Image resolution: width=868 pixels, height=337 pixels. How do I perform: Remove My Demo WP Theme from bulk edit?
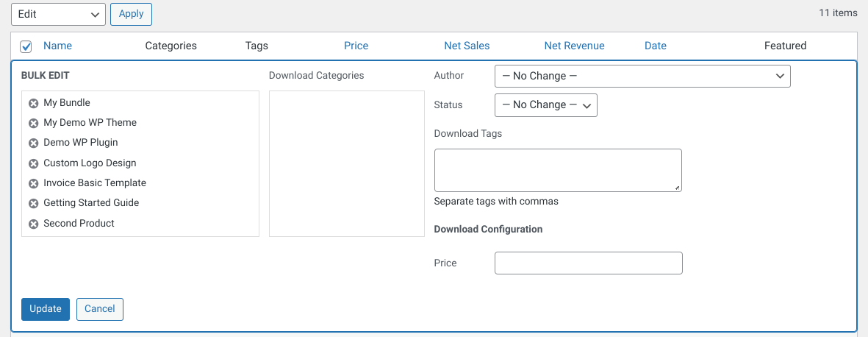coord(33,123)
